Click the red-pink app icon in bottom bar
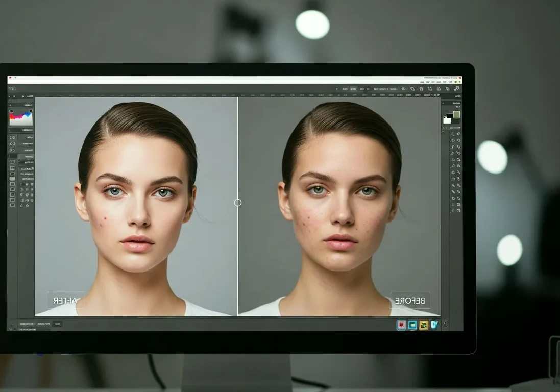 click(x=401, y=325)
